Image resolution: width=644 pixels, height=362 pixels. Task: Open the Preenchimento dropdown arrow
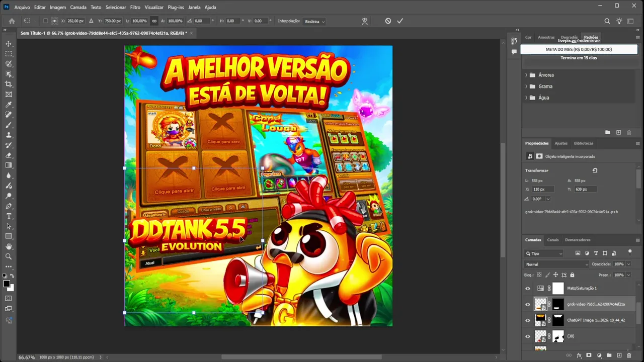click(628, 275)
